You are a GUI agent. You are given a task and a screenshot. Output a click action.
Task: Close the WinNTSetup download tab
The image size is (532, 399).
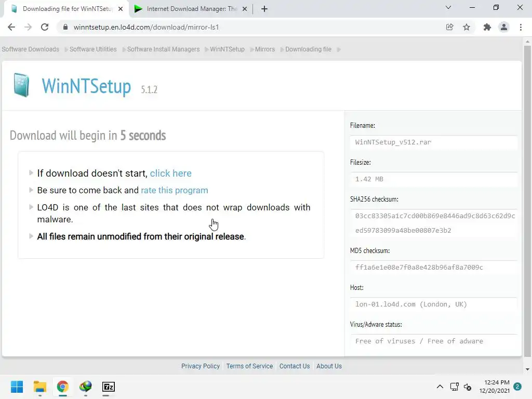121,9
